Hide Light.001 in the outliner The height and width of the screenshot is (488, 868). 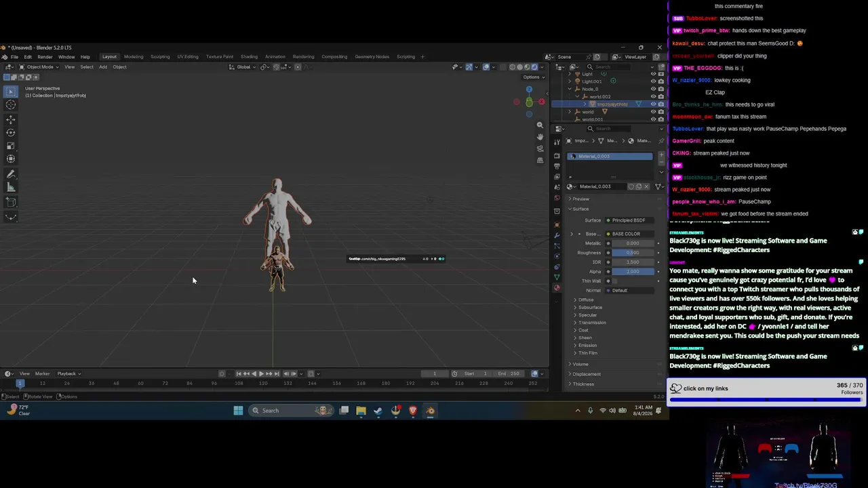pos(653,81)
